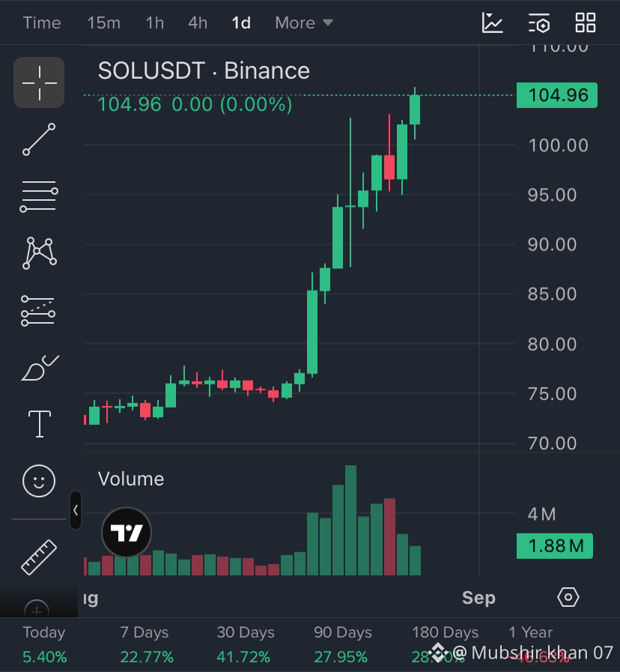Switch to the Time chart view
This screenshot has width=620, height=672.
pos(42,22)
